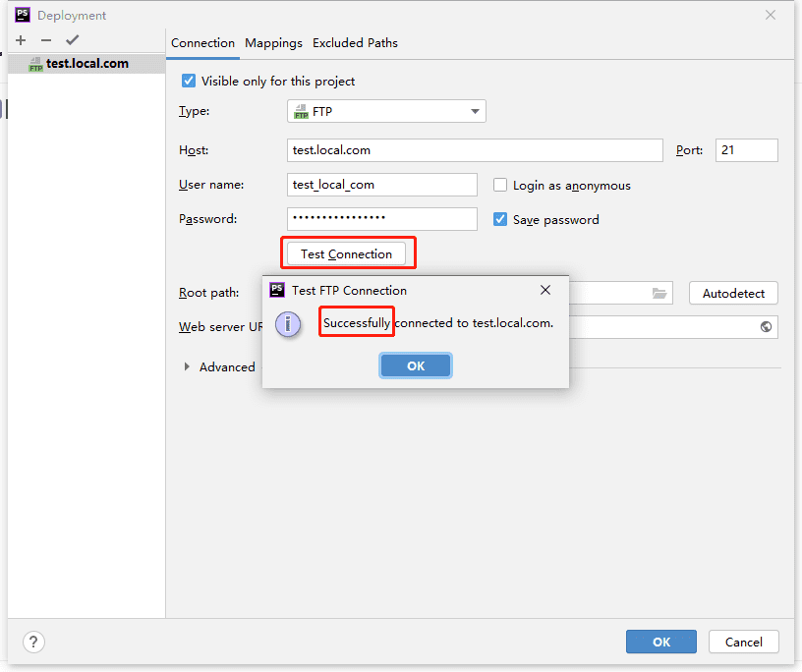The image size is (802, 672).
Task: Open the Excluded Paths tab
Action: click(x=355, y=43)
